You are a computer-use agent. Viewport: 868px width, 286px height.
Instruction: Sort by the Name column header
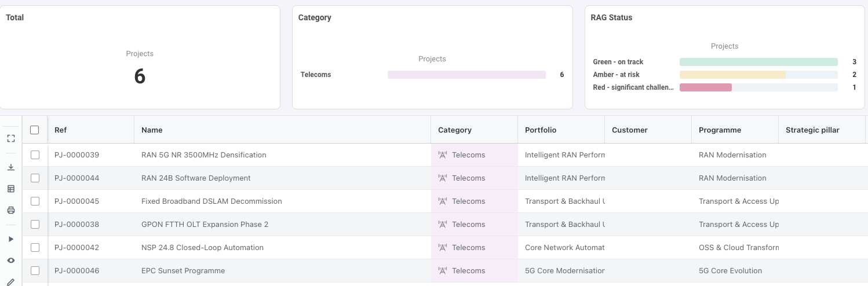pyautogui.click(x=283, y=130)
